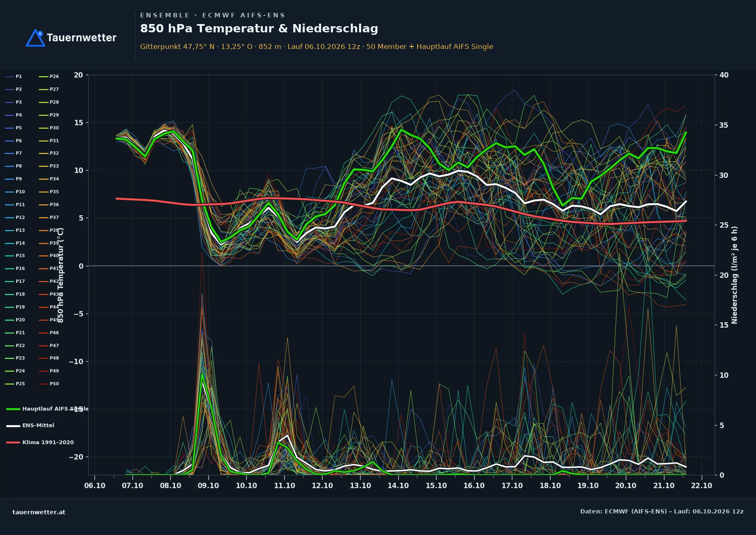Click the 09.10 date tick label
The image size is (756, 535).
[x=208, y=486]
